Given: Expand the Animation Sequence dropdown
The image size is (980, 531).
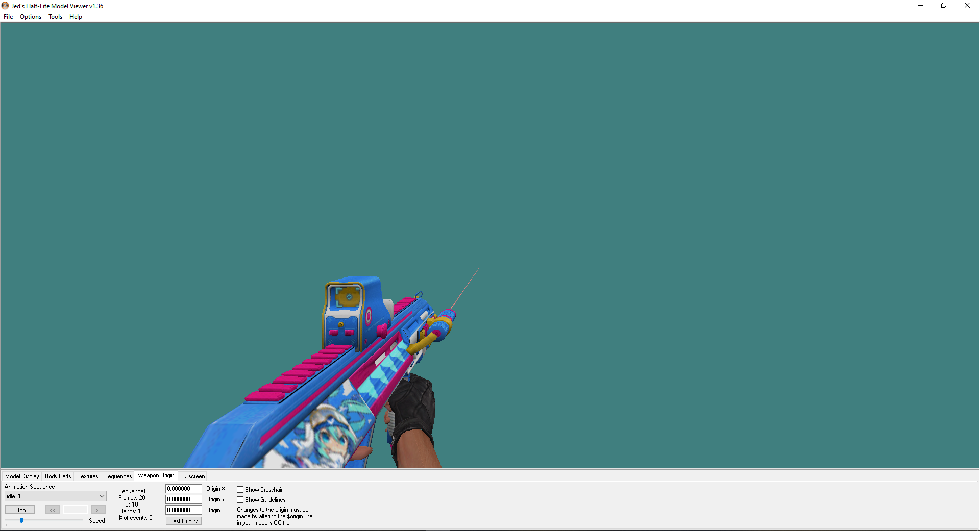Looking at the screenshot, I should [x=56, y=496].
